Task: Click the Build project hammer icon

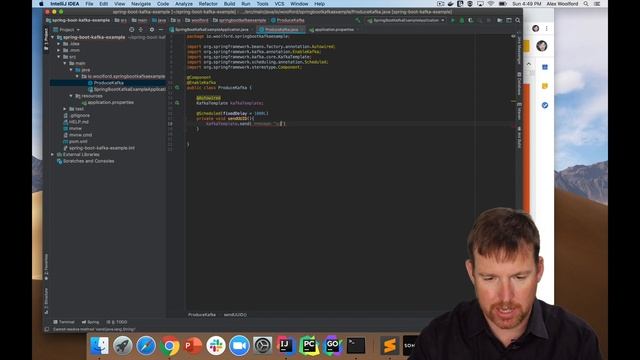Action: (358, 20)
